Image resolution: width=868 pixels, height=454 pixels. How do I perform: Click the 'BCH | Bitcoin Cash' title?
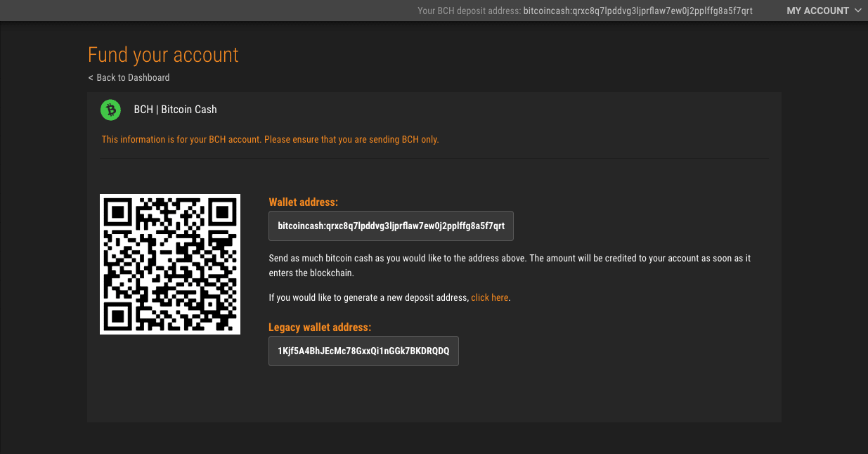176,110
